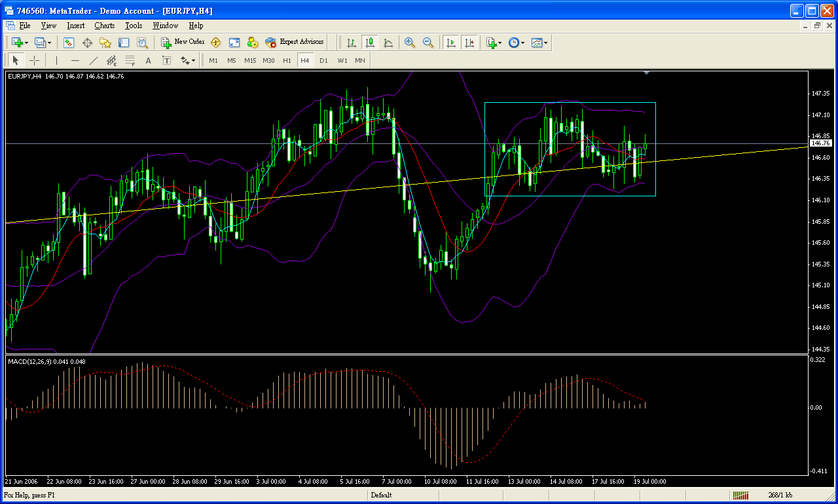838x504 pixels.
Task: Set timeframe to D1
Action: 323,60
